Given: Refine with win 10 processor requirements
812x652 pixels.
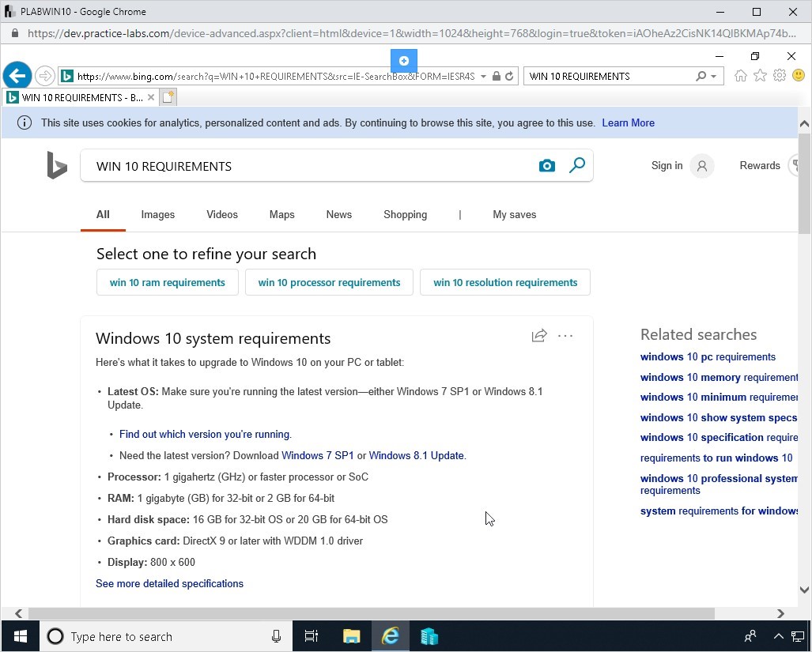Looking at the screenshot, I should click(x=329, y=282).
